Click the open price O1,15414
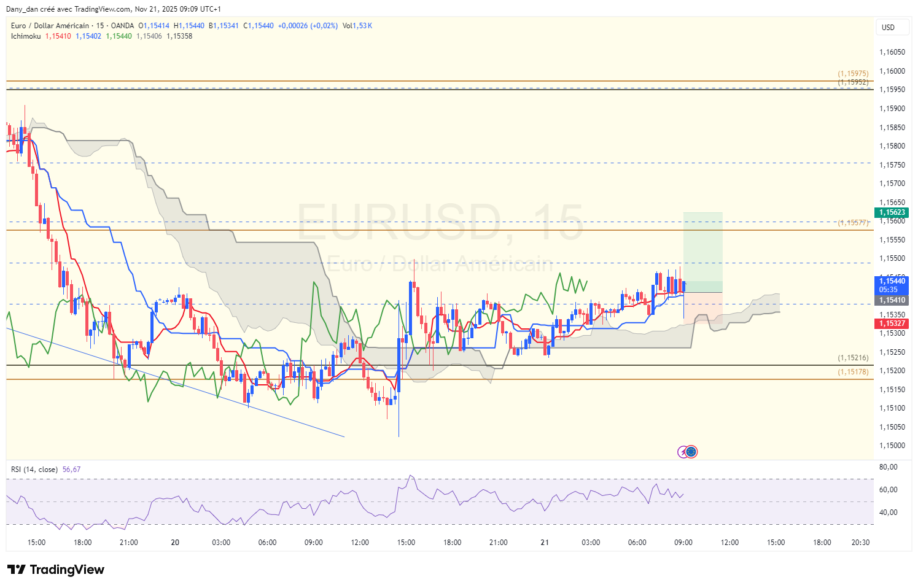This screenshot has height=588, width=918. click(154, 26)
